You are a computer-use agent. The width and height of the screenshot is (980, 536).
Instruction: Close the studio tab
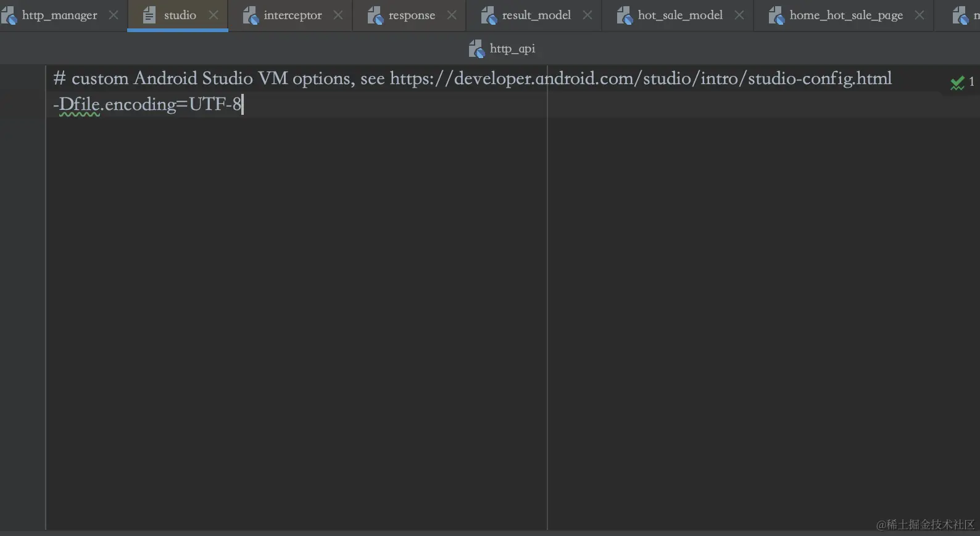[214, 15]
